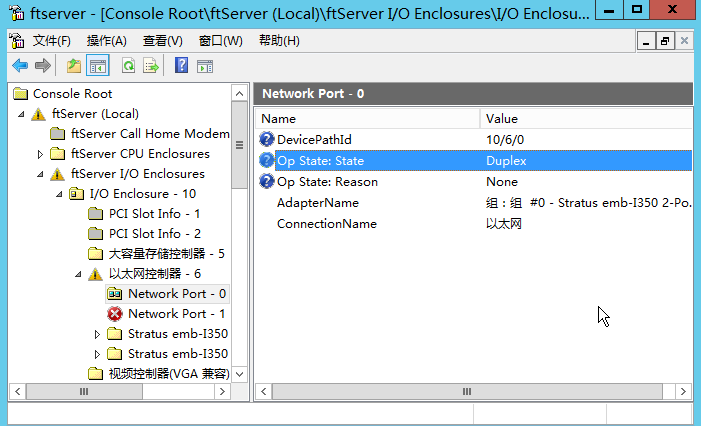Select PCI Slot Info - 2 tree item
This screenshot has width=701, height=426.
point(155,234)
